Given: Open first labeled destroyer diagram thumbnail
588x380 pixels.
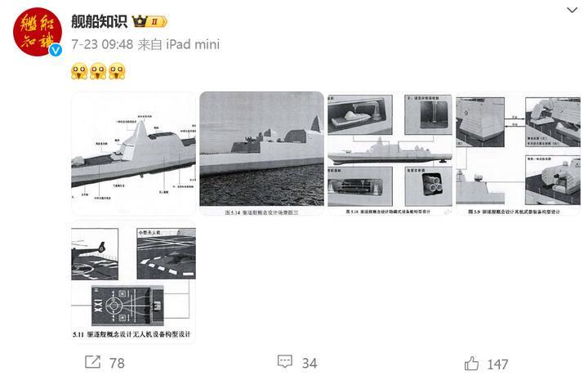Looking at the screenshot, I should coord(133,154).
